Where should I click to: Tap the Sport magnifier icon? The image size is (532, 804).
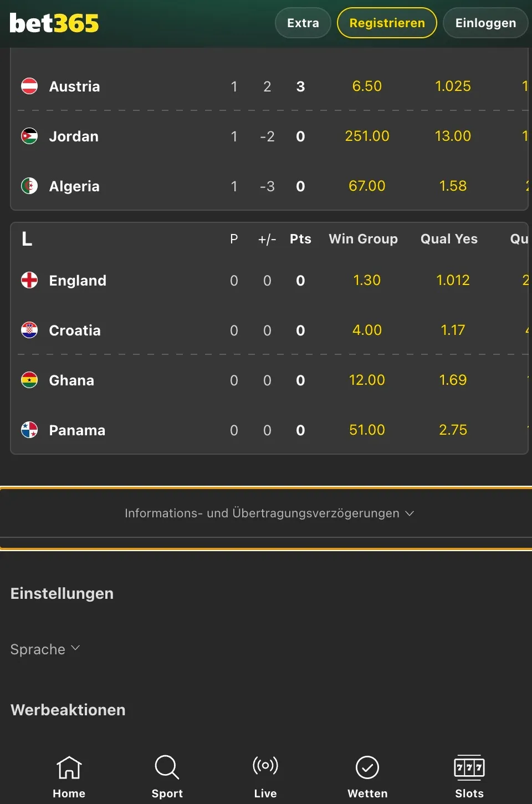[x=167, y=767]
